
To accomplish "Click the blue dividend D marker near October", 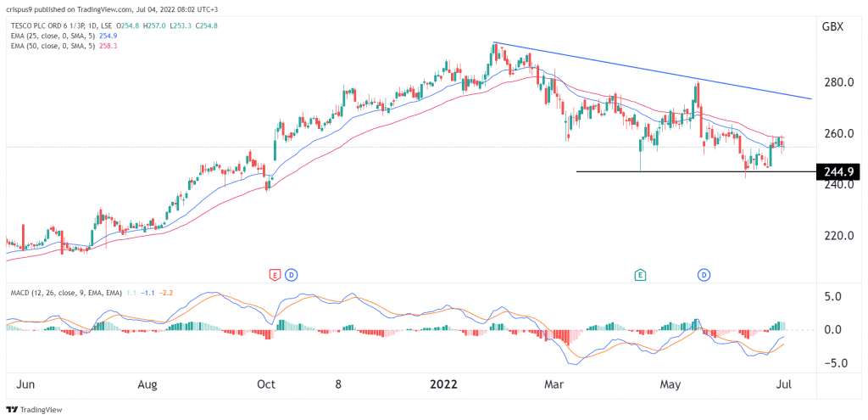I will coord(291,275).
